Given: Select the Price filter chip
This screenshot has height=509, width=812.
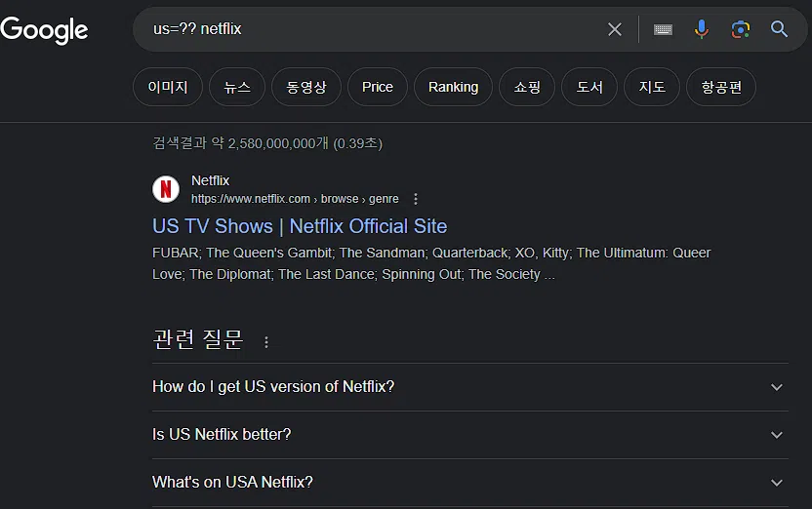Looking at the screenshot, I should (x=378, y=87).
